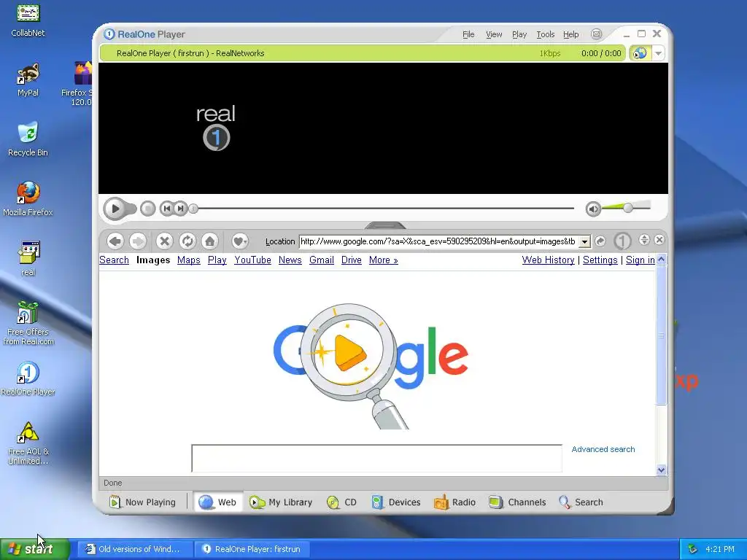
Task: Click the News link
Action: pyautogui.click(x=290, y=260)
